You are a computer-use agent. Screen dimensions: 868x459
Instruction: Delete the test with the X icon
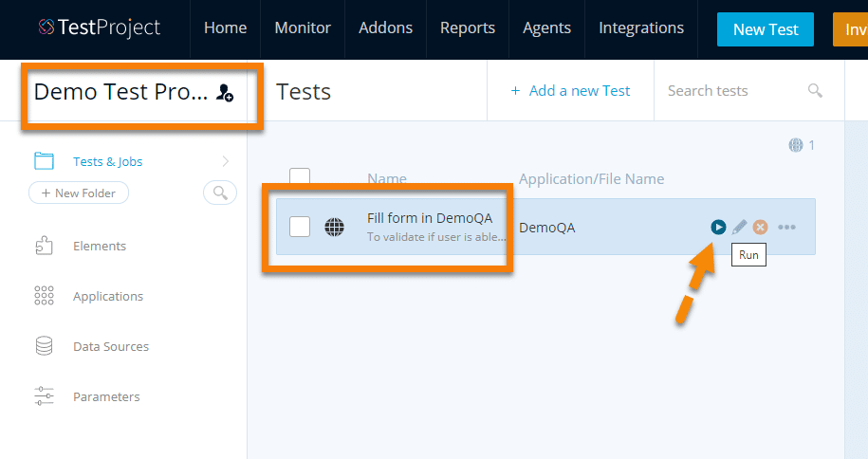[x=760, y=227]
